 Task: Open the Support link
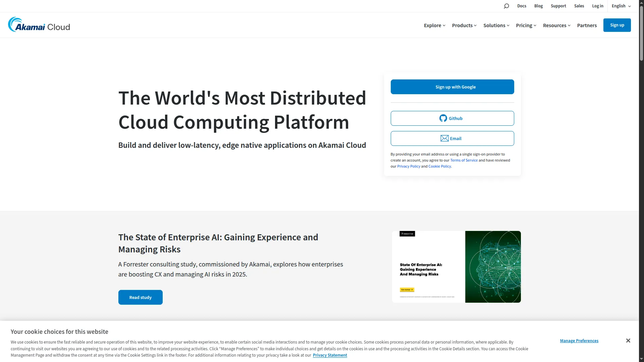pos(558,6)
